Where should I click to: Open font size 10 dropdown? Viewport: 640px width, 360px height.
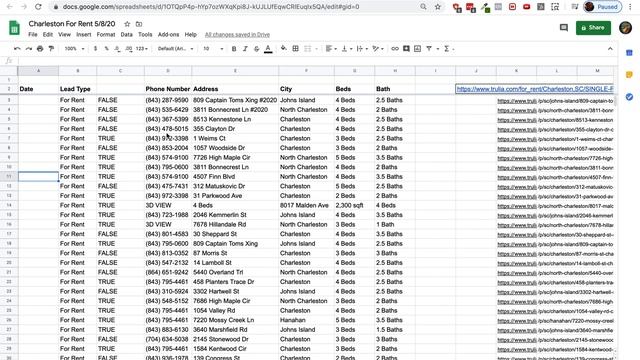click(213, 49)
